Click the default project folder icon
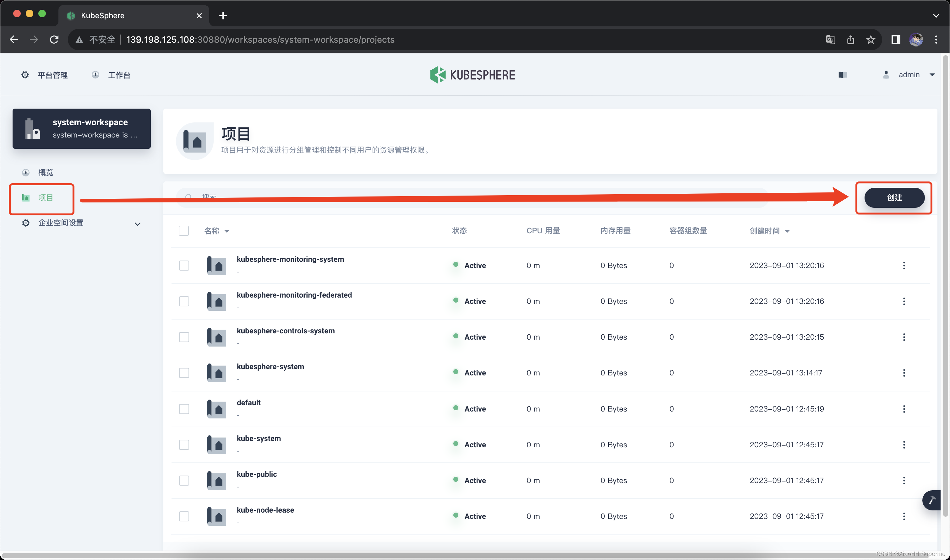This screenshot has height=560, width=950. pos(217,409)
